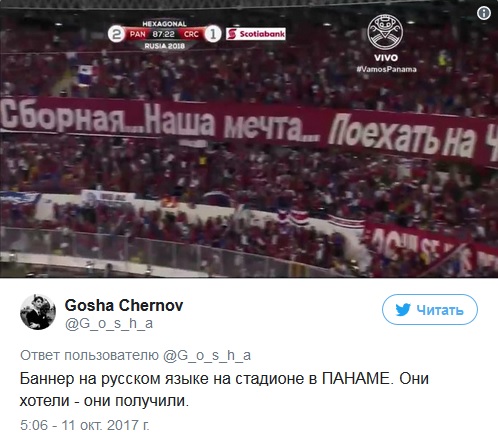Viewport: 498px width, 434px height.
Task: Click the Ответ пользователю reply label
Action: (x=89, y=355)
